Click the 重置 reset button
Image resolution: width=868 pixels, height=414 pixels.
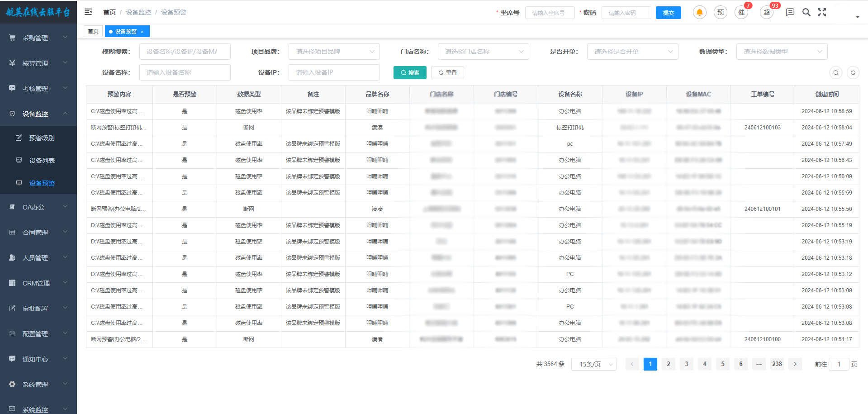447,72
